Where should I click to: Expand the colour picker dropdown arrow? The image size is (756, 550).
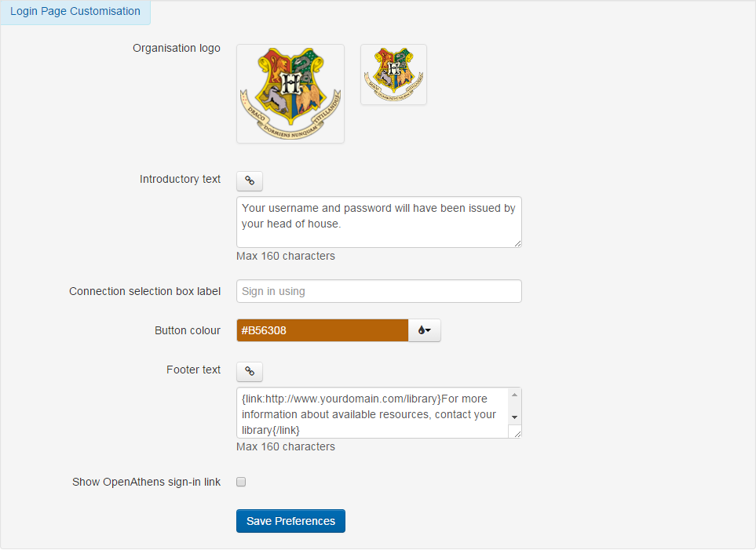pos(429,330)
